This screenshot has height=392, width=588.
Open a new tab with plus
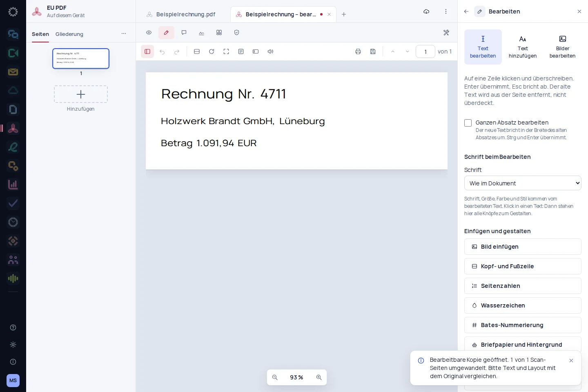coord(344,14)
